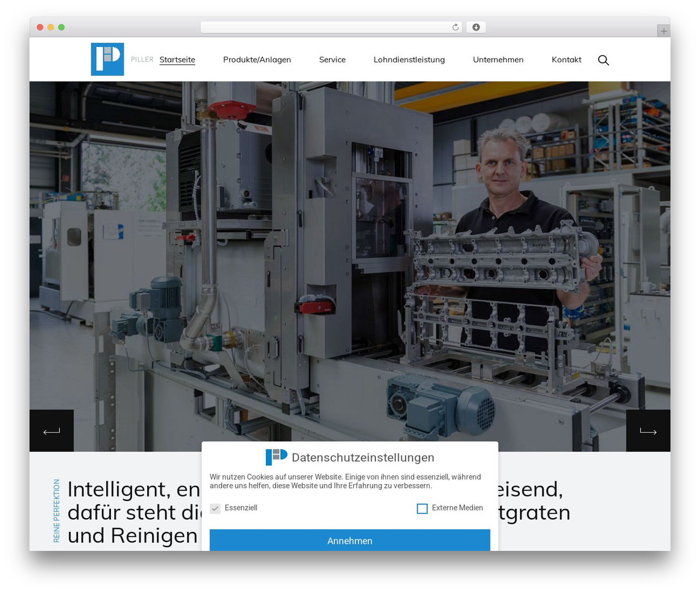This screenshot has height=593, width=700.
Task: Advance to the next slide with right arrow
Action: pos(648,431)
